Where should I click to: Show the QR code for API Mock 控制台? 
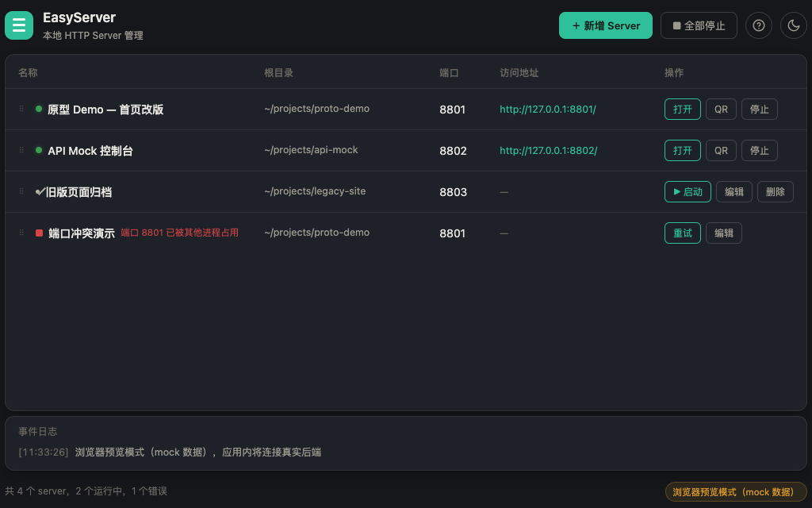pyautogui.click(x=721, y=150)
